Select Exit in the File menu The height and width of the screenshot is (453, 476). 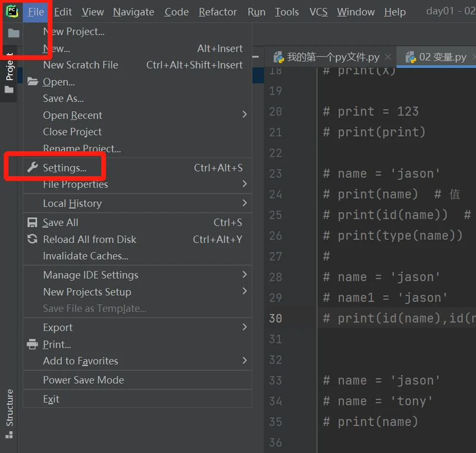coord(51,399)
